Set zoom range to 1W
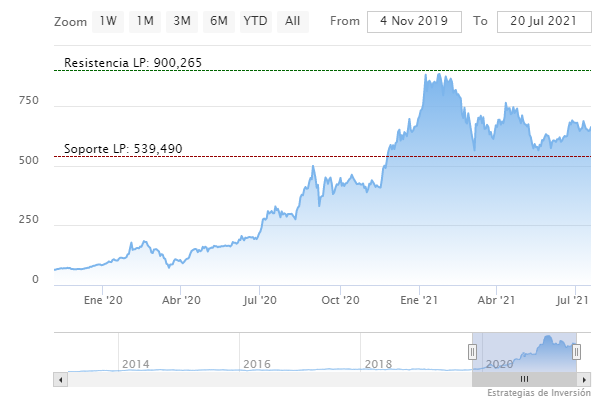The width and height of the screenshot is (603, 408). [108, 21]
